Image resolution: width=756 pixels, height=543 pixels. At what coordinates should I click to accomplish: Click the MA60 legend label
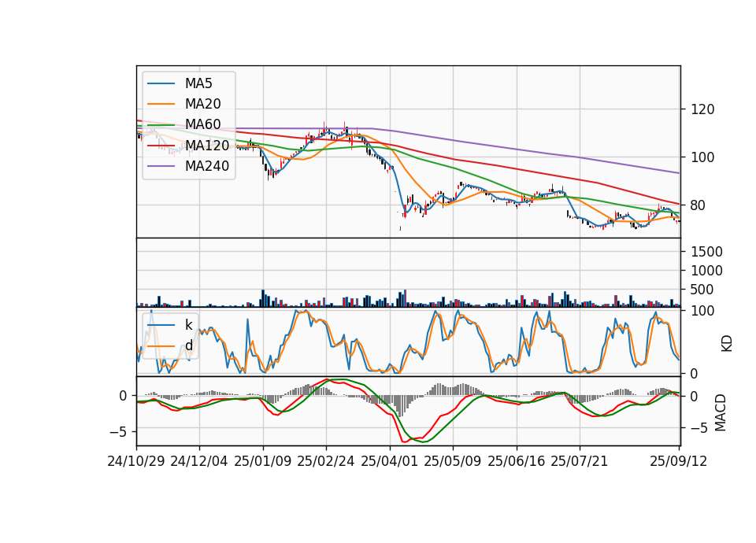coord(202,124)
